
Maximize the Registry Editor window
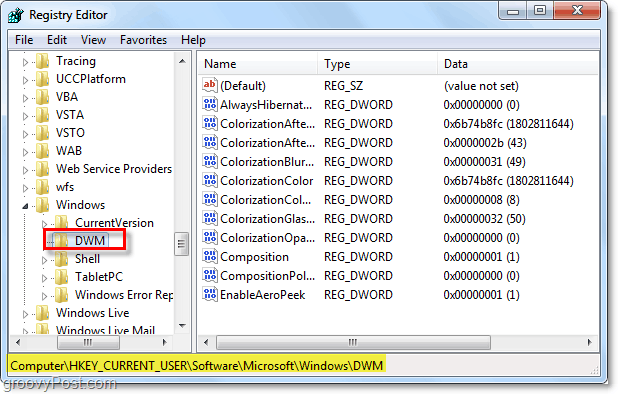540,10
